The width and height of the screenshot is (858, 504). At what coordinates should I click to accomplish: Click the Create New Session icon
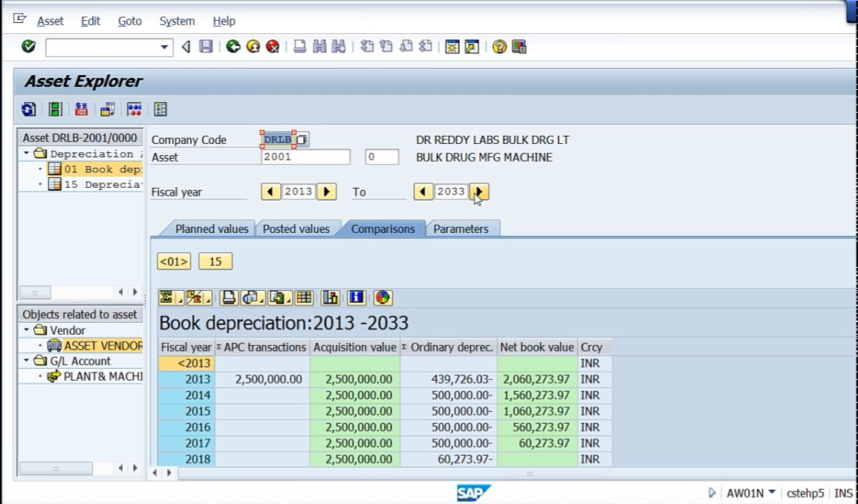tap(452, 47)
